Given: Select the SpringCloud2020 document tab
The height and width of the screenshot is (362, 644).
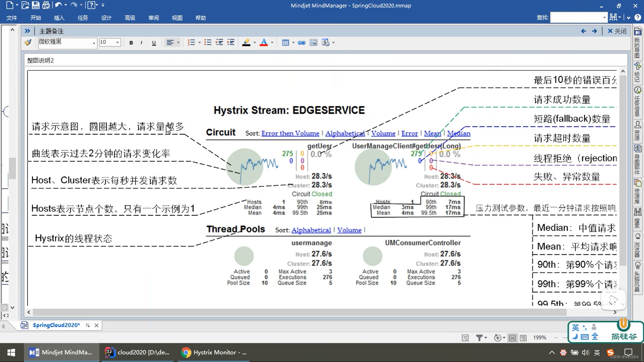Looking at the screenshot, I should 56,325.
